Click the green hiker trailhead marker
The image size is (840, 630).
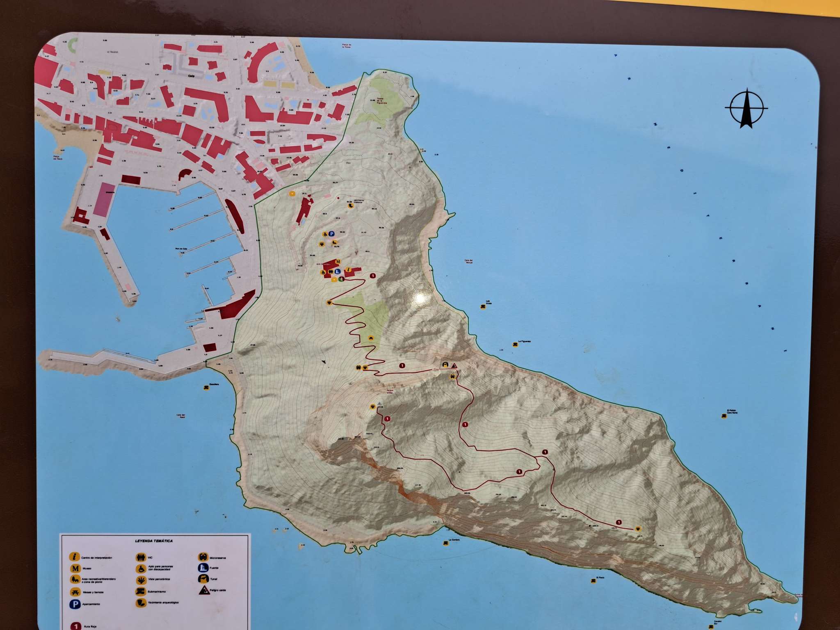340,279
